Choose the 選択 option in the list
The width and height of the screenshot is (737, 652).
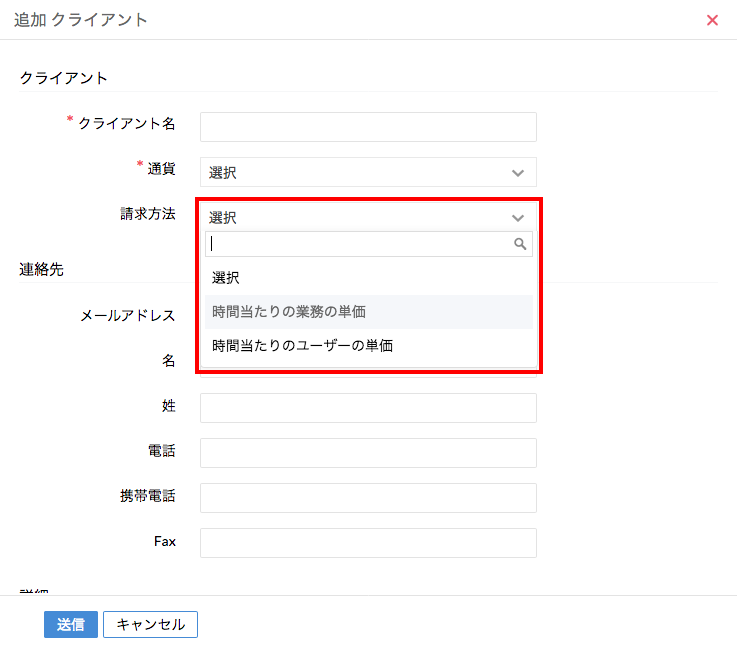coord(226,278)
